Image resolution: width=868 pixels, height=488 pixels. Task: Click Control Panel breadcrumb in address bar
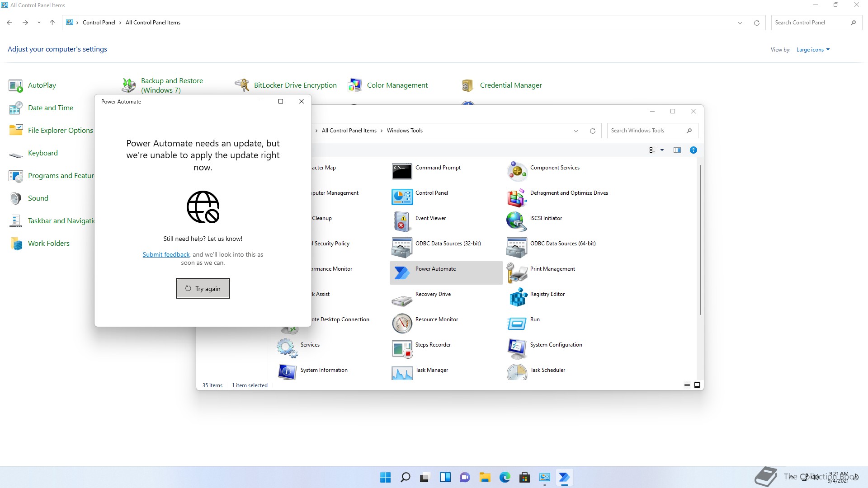coord(99,23)
